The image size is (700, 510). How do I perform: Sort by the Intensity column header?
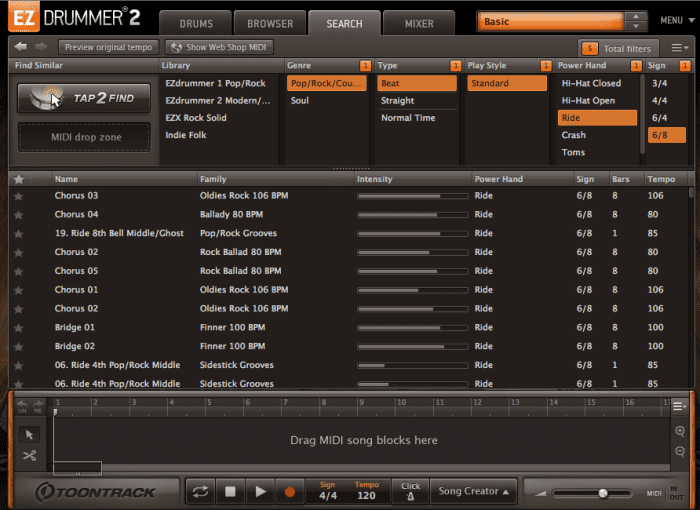coord(412,179)
